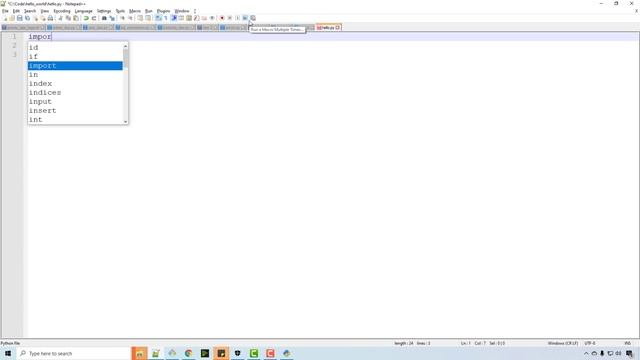Toggle synchronize vertical scrolling icon
Image resolution: width=640 pixels, height=360 pixels.
(140, 18)
